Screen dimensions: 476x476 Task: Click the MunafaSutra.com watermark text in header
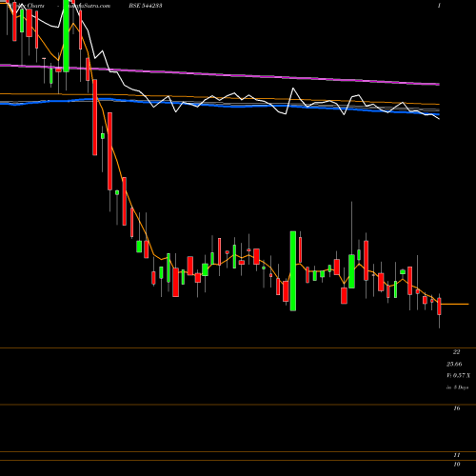tap(87, 6)
